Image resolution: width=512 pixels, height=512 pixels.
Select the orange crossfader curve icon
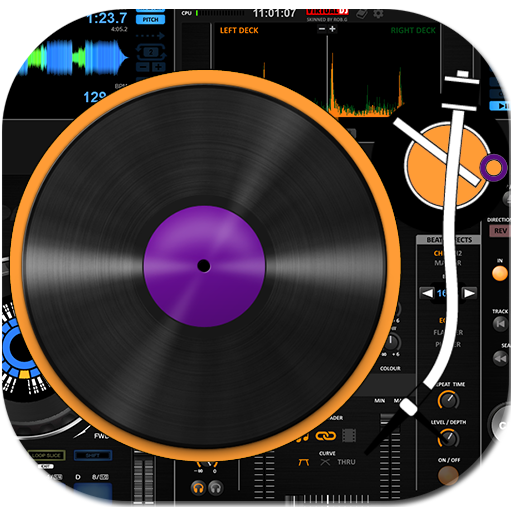pos(303,462)
